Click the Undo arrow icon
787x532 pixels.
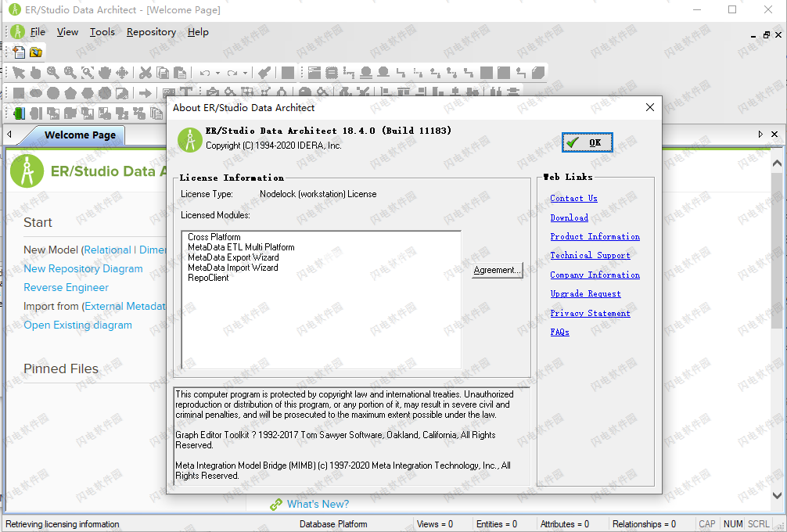tap(205, 73)
